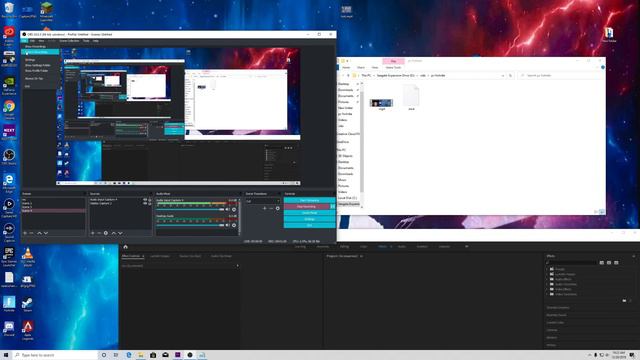The width and height of the screenshot is (640, 360).
Task: Open address bar history dropdown in File Explorer
Action: (x=502, y=76)
